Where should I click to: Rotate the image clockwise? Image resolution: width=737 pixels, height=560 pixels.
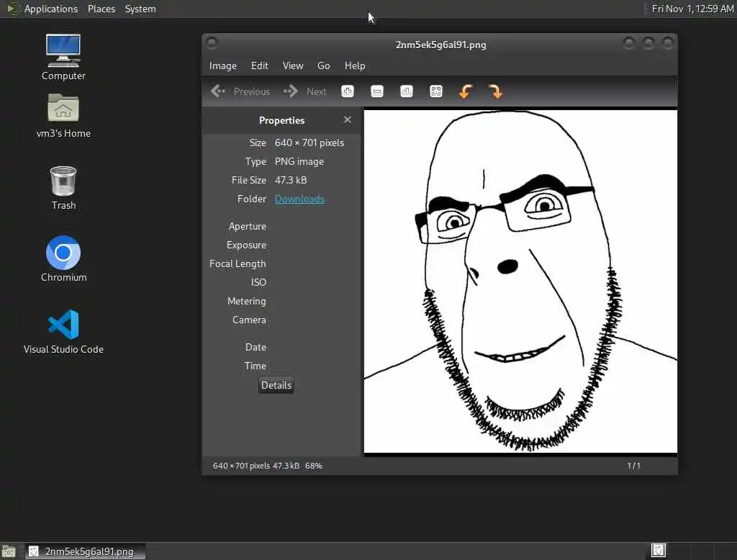point(495,91)
